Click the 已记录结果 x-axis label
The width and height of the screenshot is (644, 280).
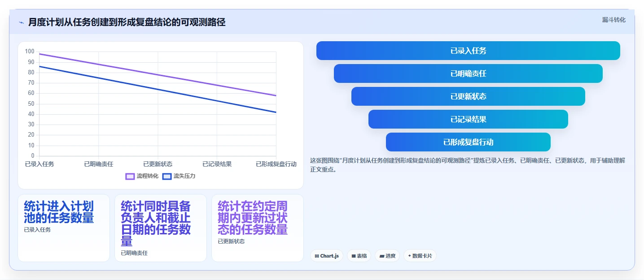tap(217, 164)
